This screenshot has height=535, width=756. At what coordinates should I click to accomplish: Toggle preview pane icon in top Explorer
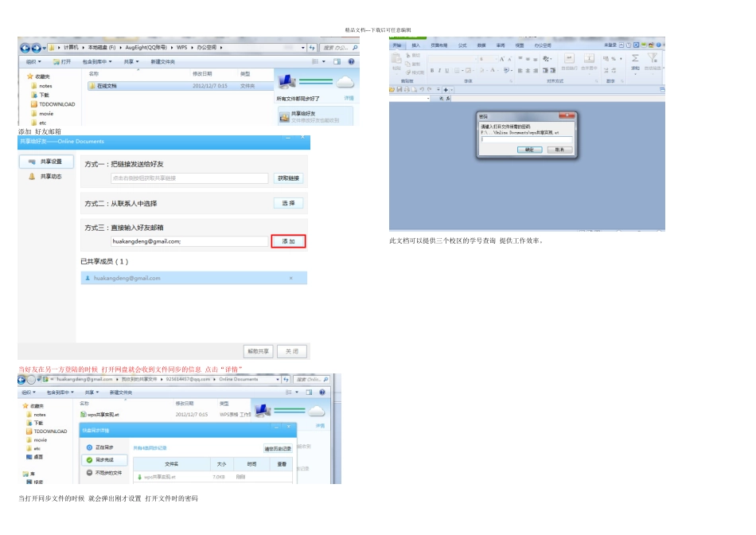(x=337, y=61)
